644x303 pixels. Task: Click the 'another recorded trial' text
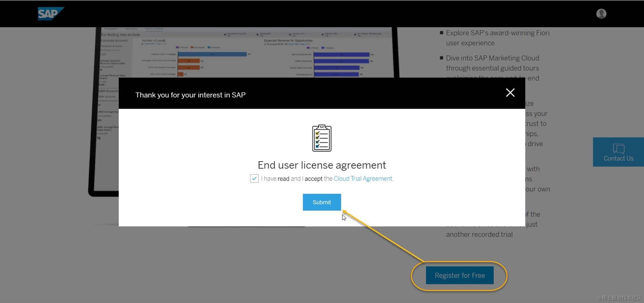[x=479, y=234]
